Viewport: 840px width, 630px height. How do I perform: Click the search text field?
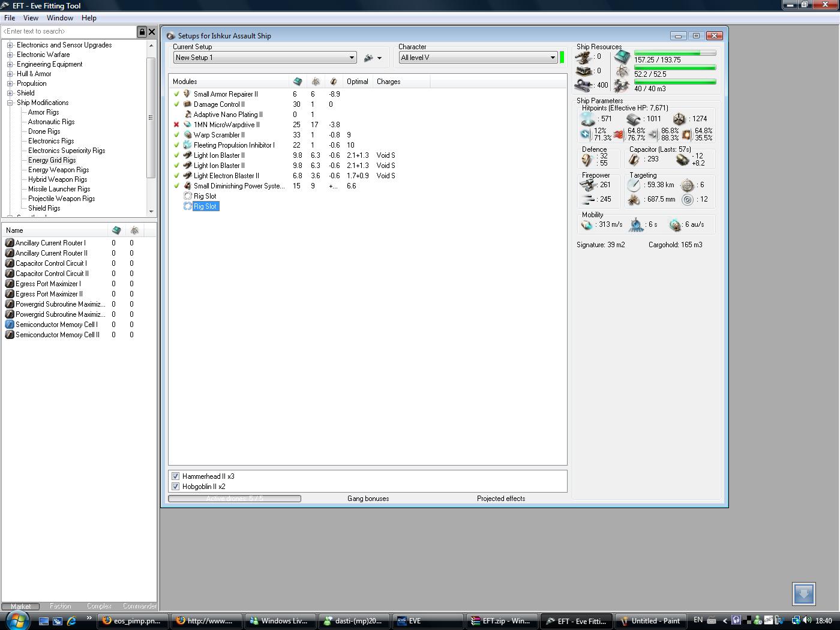point(69,32)
